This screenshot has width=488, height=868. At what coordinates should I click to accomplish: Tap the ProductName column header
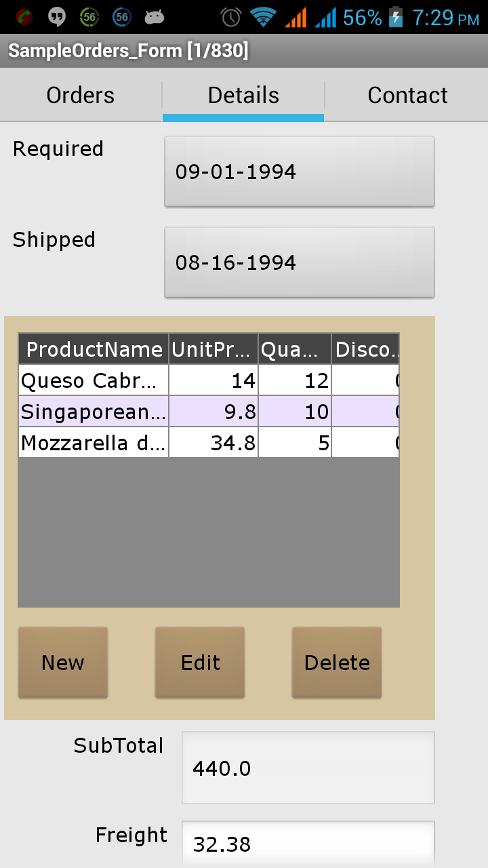pos(94,349)
